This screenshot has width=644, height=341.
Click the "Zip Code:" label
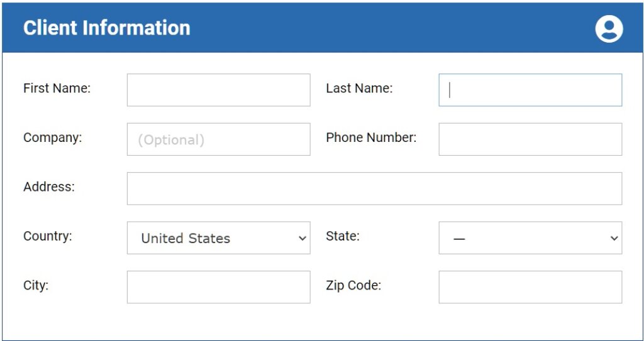(x=353, y=285)
